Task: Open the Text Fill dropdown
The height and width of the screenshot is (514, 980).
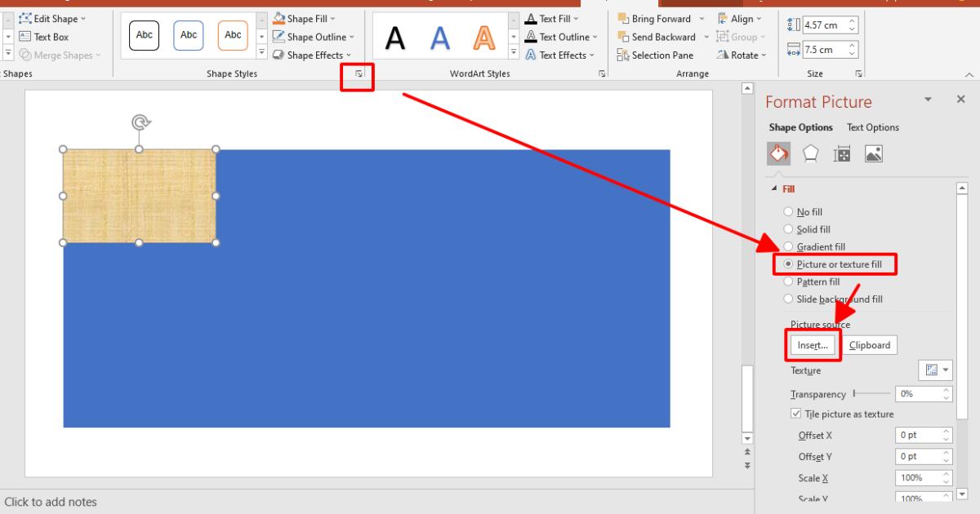Action: (552, 18)
